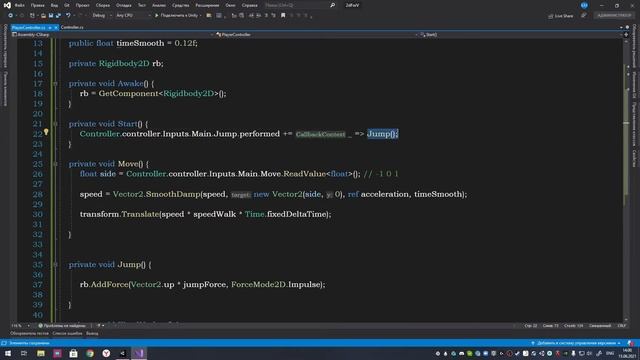Click the Live Share button
The width and height of the screenshot is (640, 360).
(x=561, y=16)
